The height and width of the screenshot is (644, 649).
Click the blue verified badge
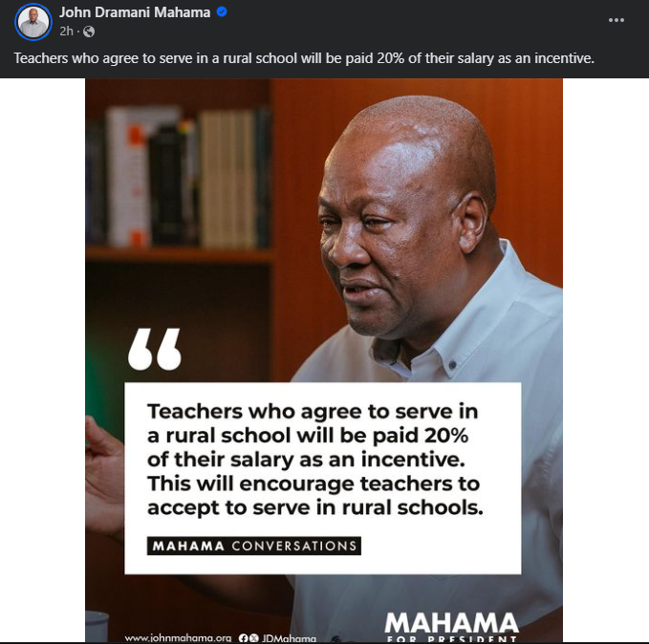click(x=222, y=12)
